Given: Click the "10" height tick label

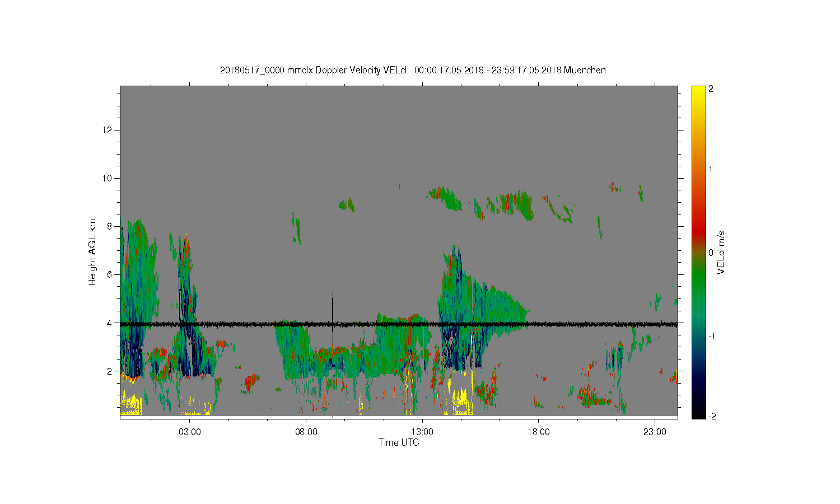Looking at the screenshot, I should tap(109, 178).
